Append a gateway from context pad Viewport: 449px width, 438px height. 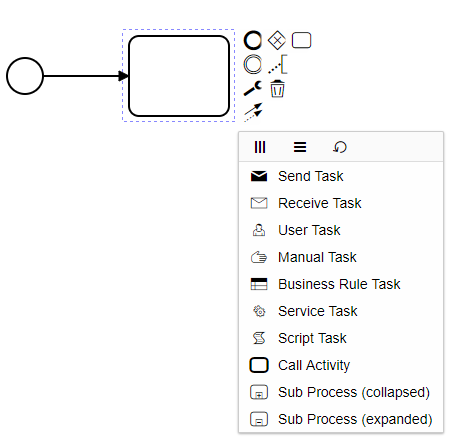[x=277, y=40]
